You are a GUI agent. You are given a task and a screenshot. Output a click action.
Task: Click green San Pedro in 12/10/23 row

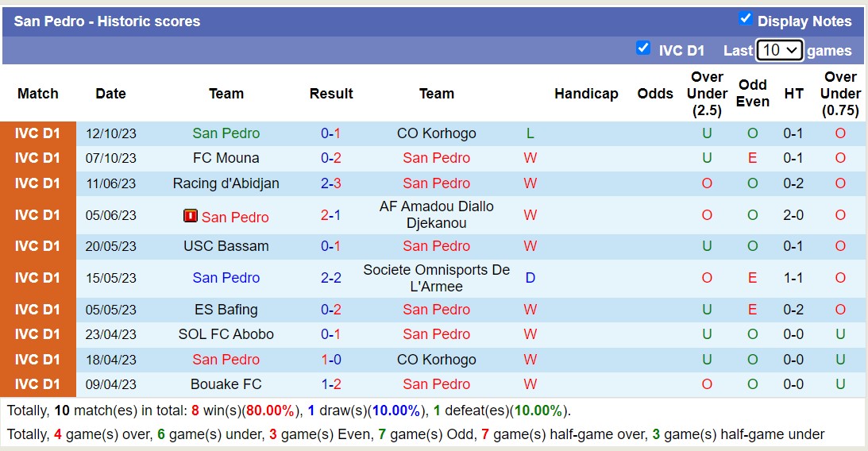click(226, 133)
